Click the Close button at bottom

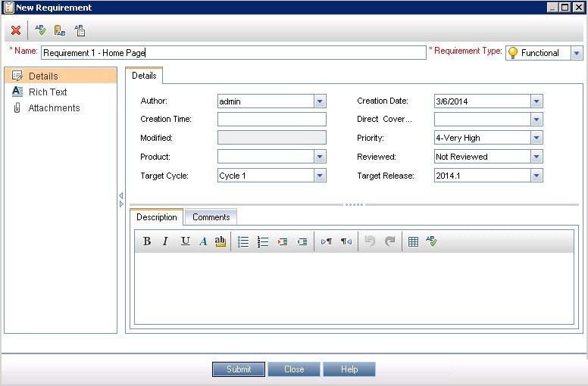tap(294, 369)
